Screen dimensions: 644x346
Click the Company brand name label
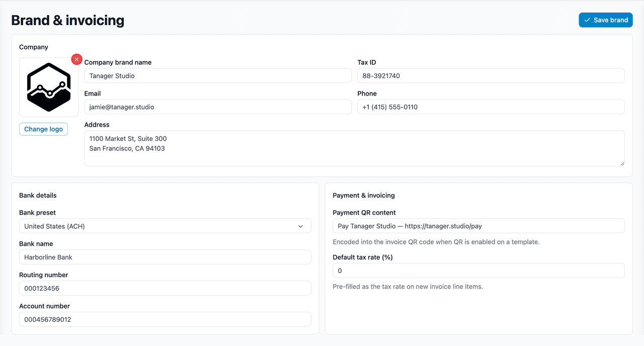pyautogui.click(x=118, y=62)
